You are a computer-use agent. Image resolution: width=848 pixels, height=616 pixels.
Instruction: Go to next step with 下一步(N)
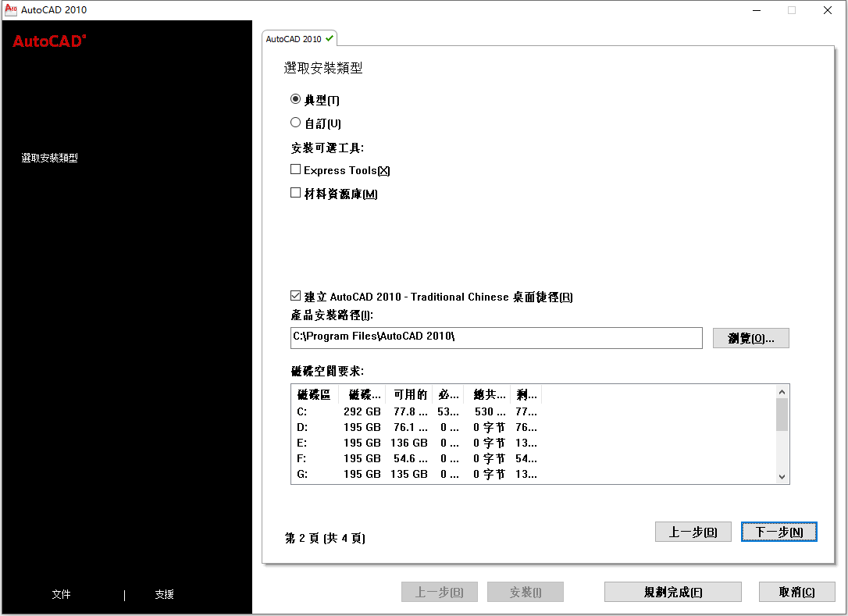(779, 532)
